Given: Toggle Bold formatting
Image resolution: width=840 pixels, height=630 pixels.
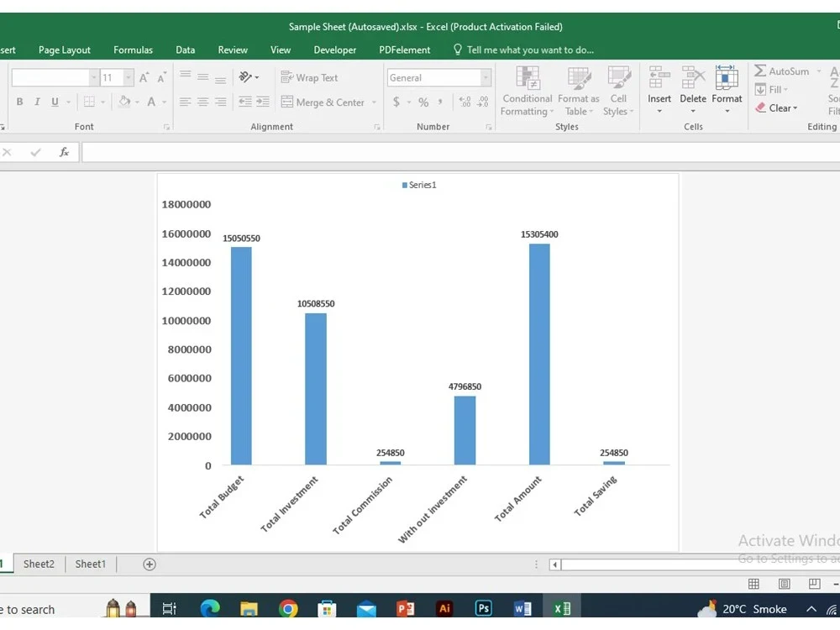Looking at the screenshot, I should 20,102.
